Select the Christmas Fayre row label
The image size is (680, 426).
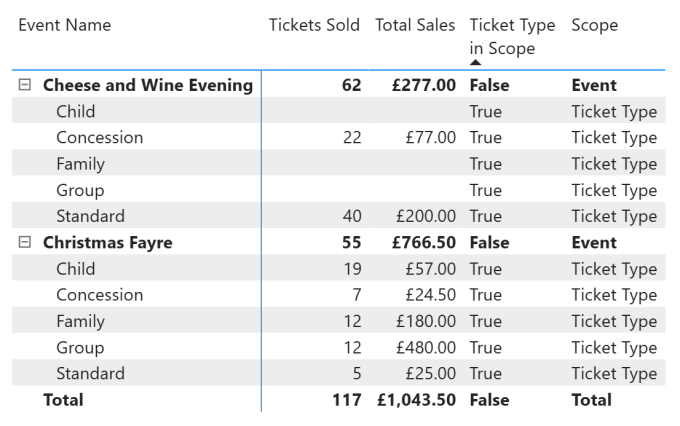pyautogui.click(x=108, y=242)
